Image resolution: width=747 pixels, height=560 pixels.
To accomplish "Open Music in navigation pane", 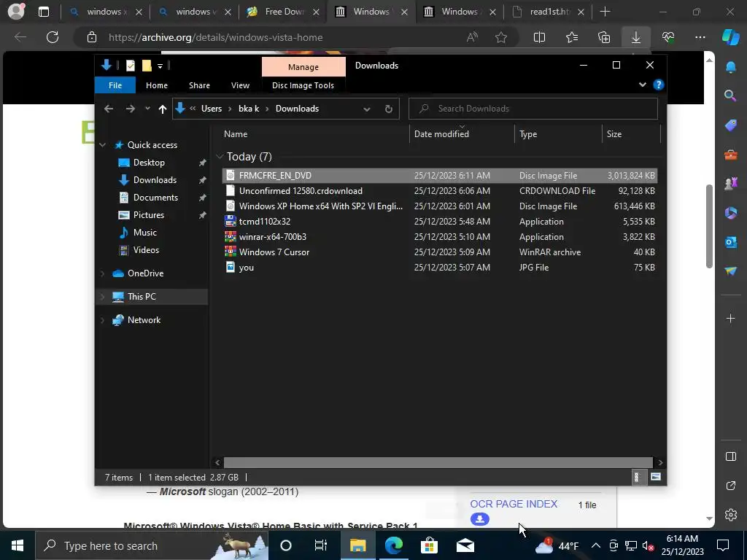I will tap(145, 233).
